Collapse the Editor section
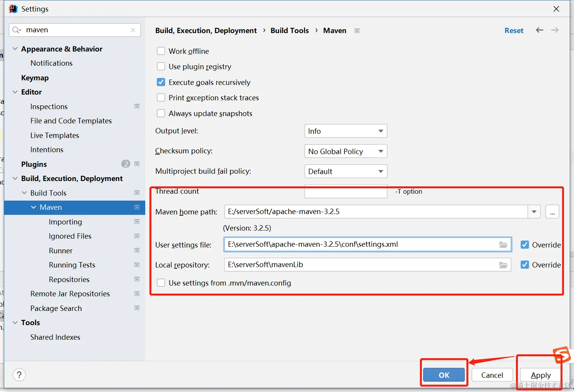574x392 pixels. click(15, 92)
